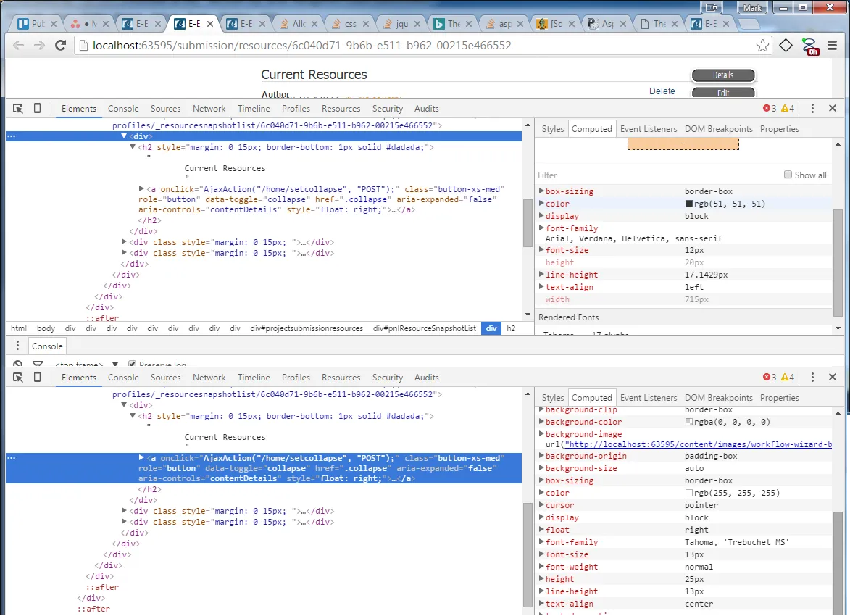Collapse the highlighted div node

coord(124,136)
